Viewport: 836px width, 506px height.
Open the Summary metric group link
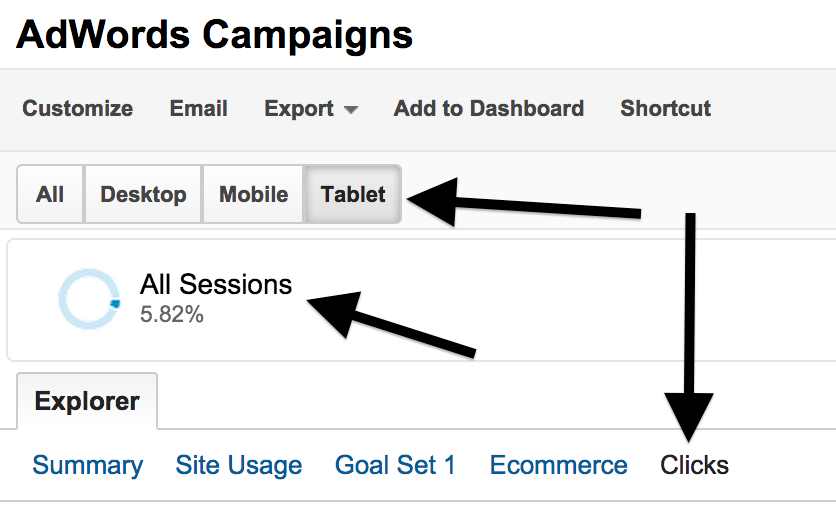(x=87, y=465)
